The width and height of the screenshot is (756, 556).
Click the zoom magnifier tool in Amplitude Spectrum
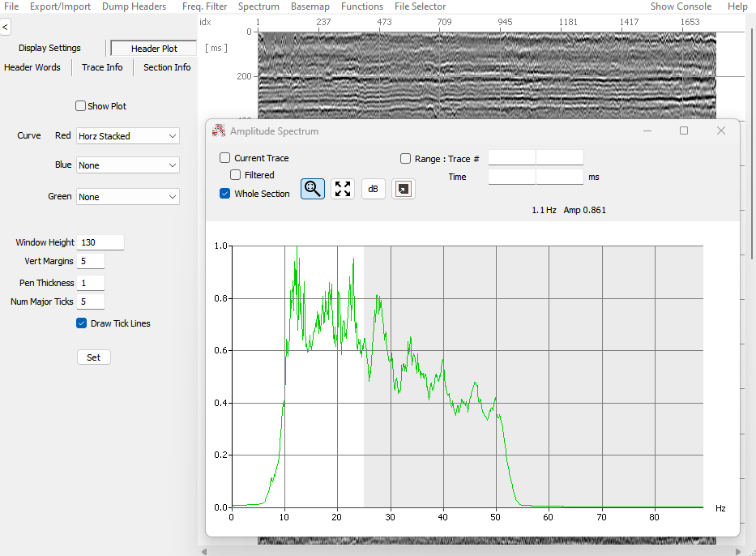tap(312, 189)
